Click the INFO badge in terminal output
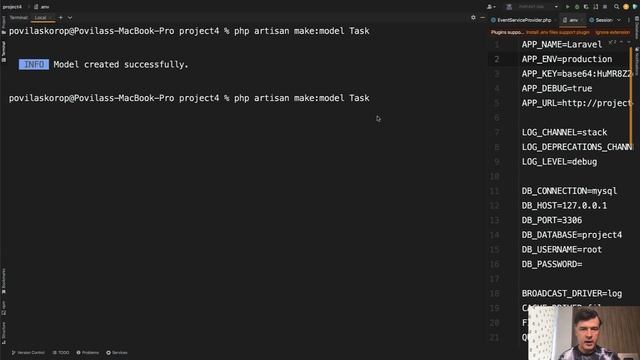Screen dimensions: 640x360 click(34, 64)
